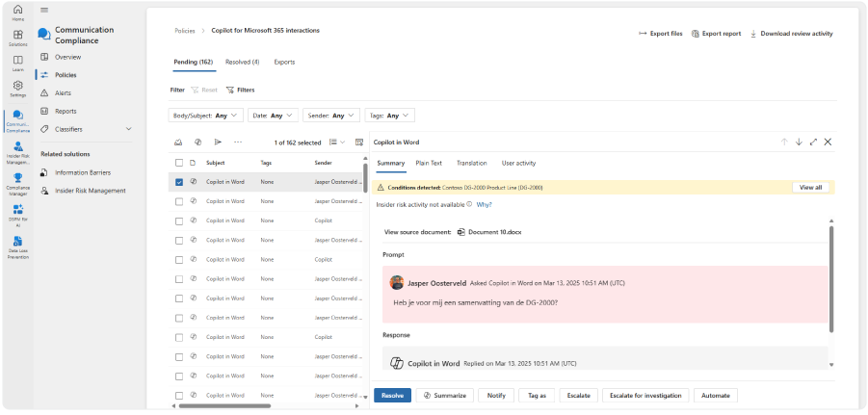The image size is (868, 415).
Task: Click the Policies breadcrumb link
Action: click(185, 31)
